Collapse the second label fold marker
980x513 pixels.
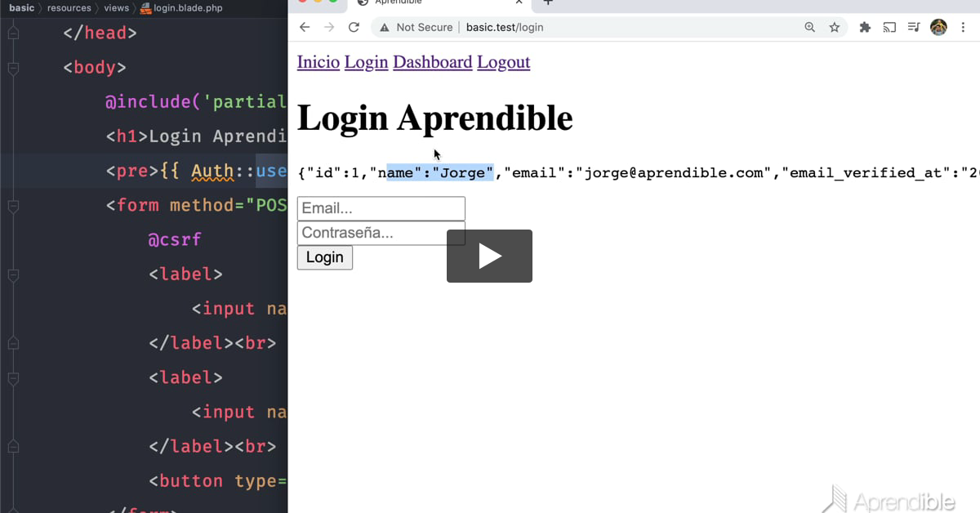[12, 377]
